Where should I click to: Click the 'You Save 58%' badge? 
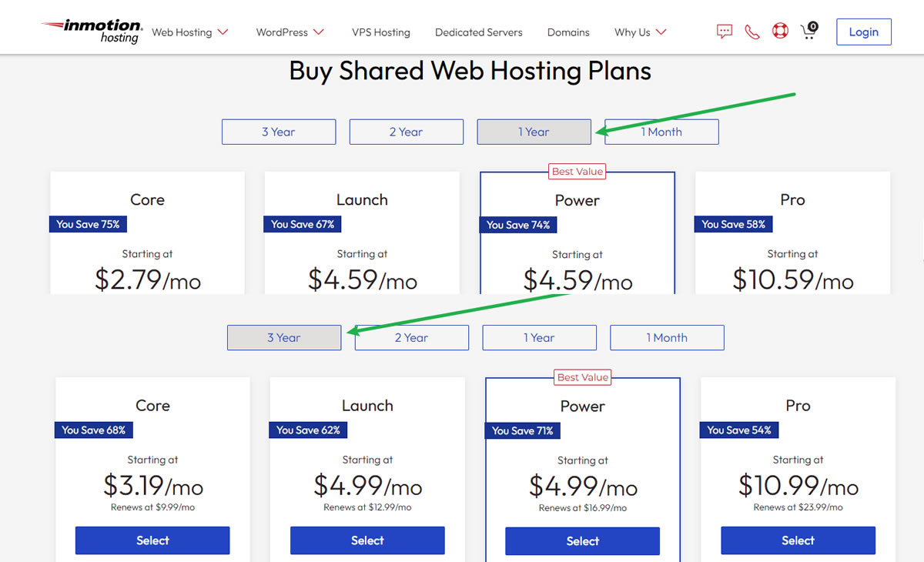734,224
